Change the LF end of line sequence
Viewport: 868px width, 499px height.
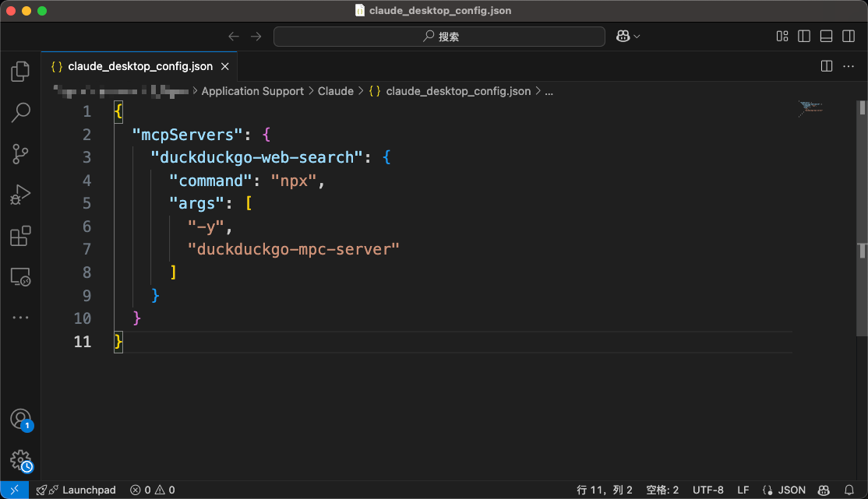(x=743, y=490)
